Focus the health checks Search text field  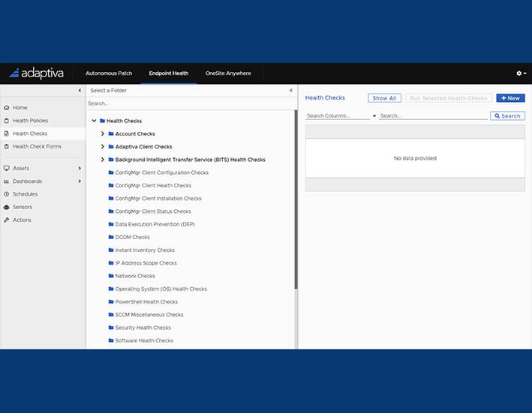[x=433, y=116]
